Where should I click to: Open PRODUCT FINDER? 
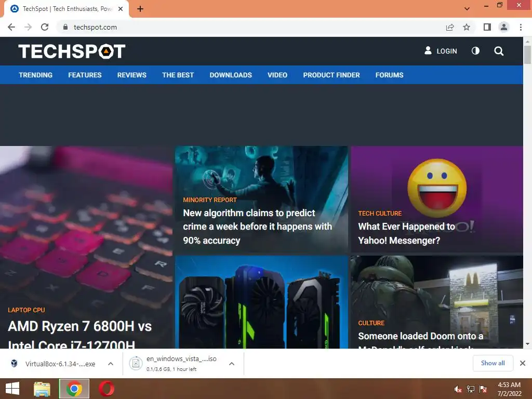331,75
